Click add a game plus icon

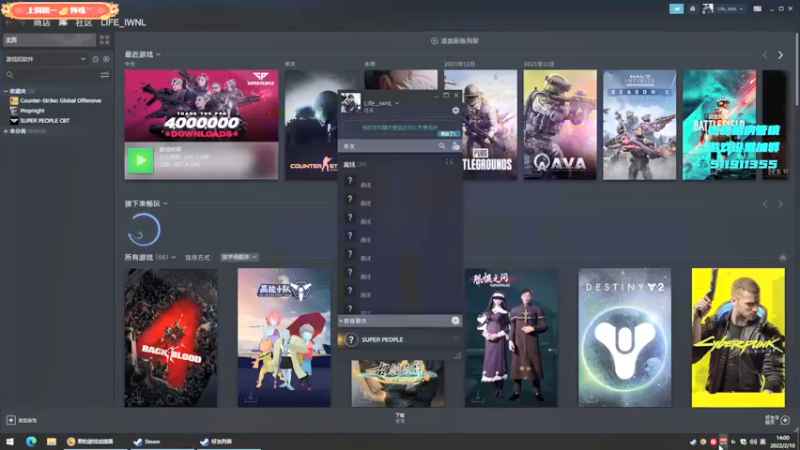[x=11, y=420]
